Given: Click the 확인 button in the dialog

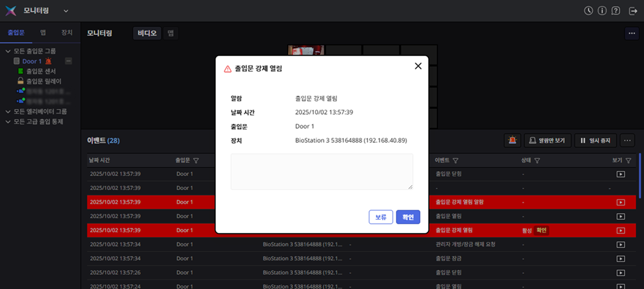Looking at the screenshot, I should click(x=408, y=217).
